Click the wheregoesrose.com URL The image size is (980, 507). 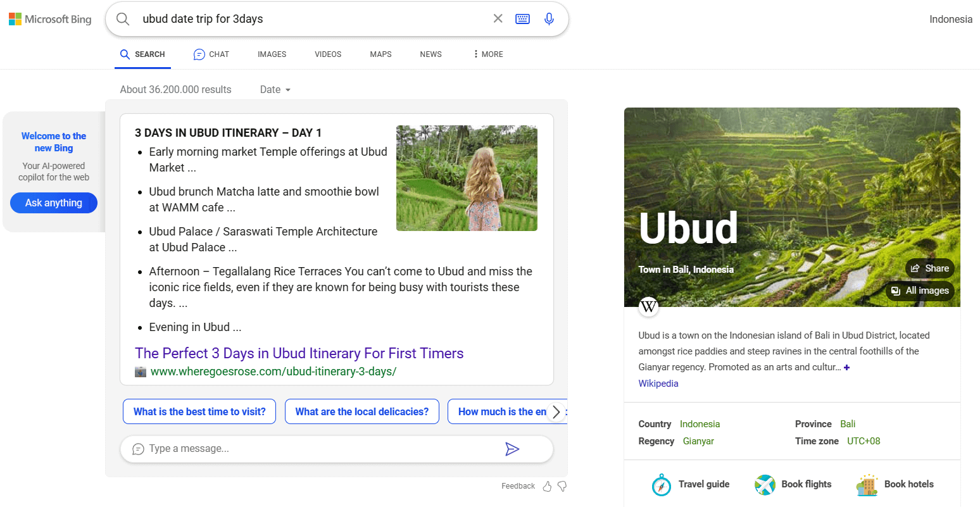273,372
